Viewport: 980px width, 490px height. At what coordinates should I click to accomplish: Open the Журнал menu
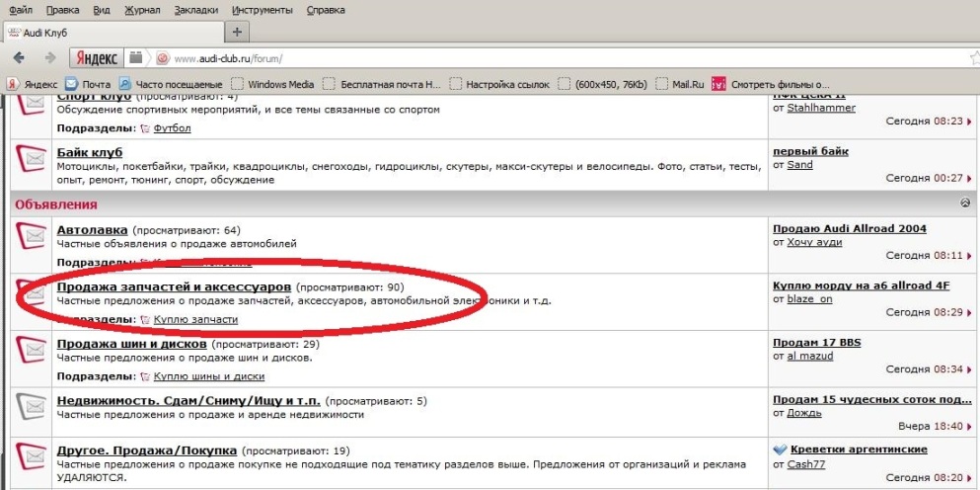[139, 10]
